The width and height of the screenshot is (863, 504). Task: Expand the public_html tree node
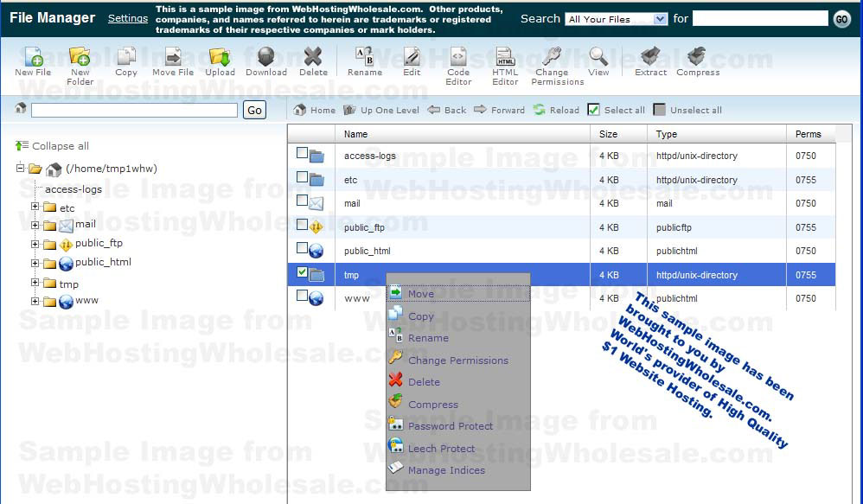coord(35,263)
